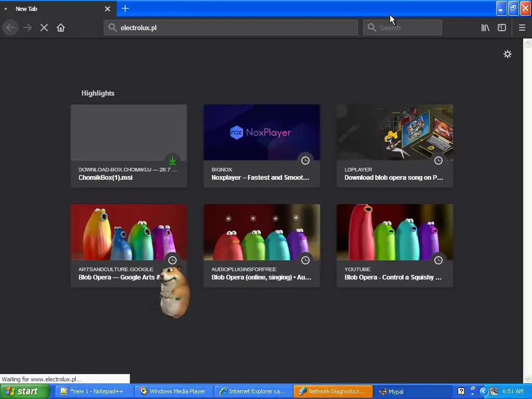Viewport: 532px width, 399px height.
Task: Click the green download icon on ChomikBox card
Action: pos(172,160)
